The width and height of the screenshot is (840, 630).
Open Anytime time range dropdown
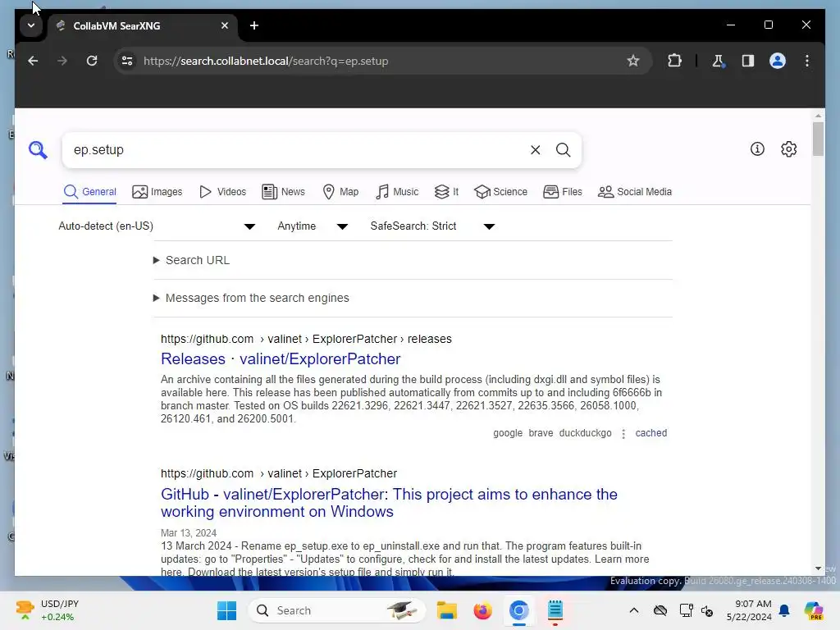pyautogui.click(x=313, y=226)
